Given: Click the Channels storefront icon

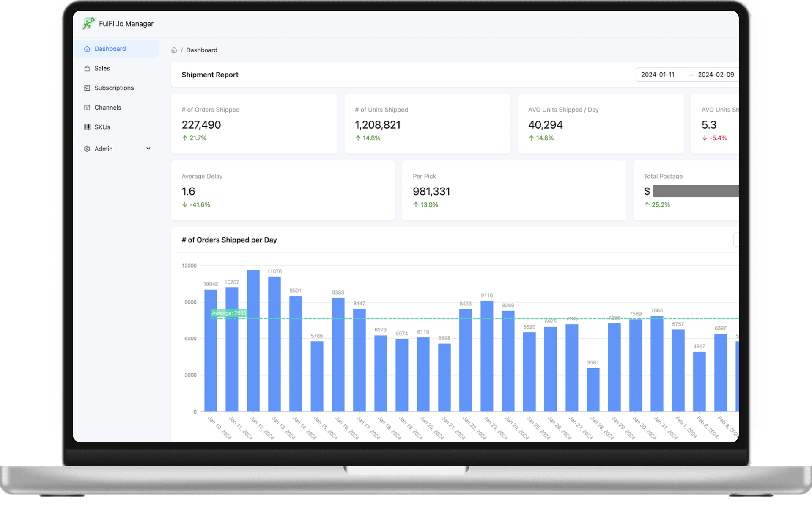Looking at the screenshot, I should pyautogui.click(x=87, y=108).
